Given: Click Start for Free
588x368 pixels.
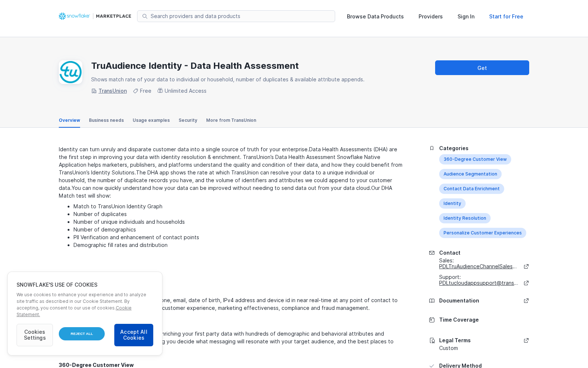Looking at the screenshot, I should 506,17.
